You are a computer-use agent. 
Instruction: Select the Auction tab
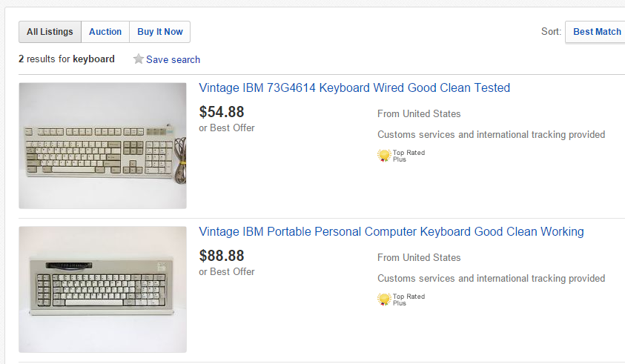(105, 32)
